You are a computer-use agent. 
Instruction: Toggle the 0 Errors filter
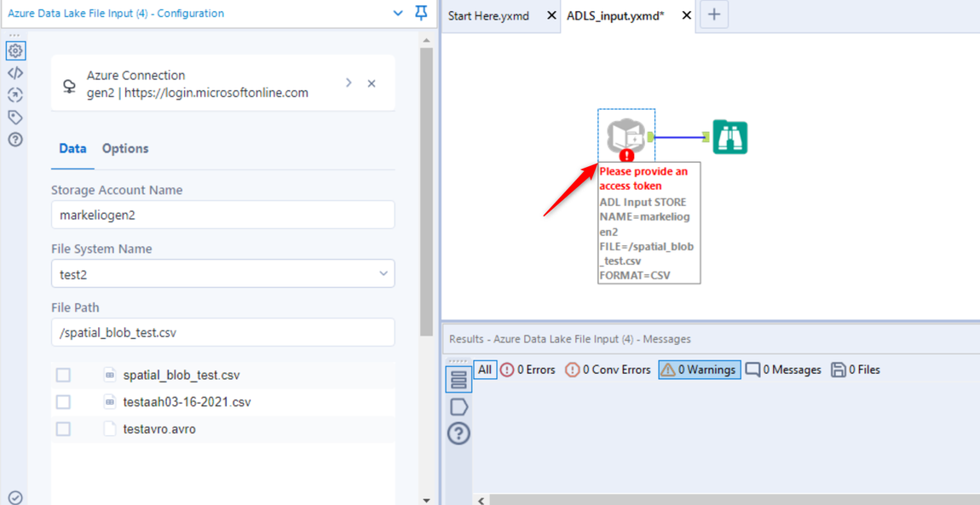coord(527,370)
